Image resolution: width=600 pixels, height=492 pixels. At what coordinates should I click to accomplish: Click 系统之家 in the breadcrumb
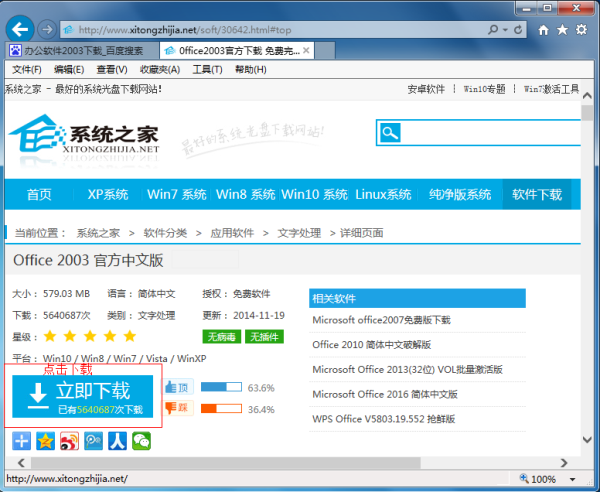(x=98, y=233)
